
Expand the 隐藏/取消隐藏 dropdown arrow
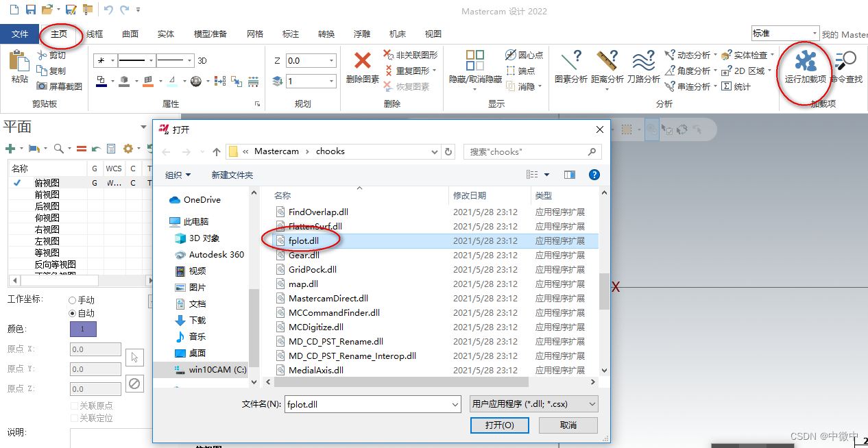tap(474, 90)
